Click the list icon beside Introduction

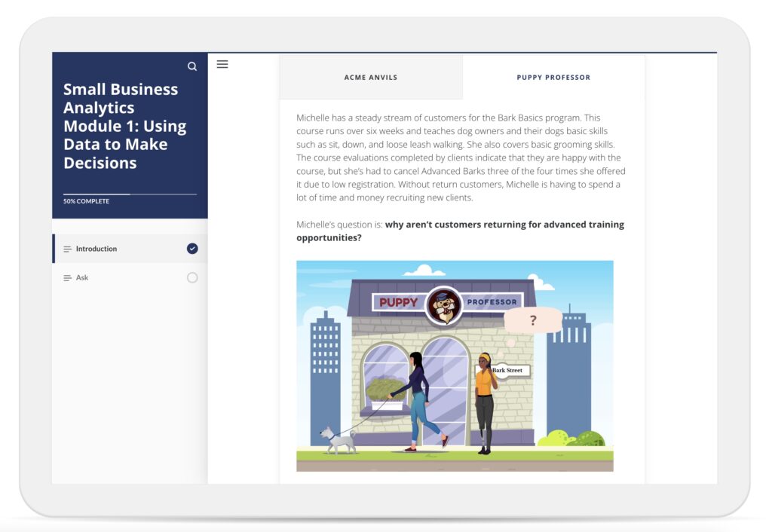click(x=68, y=249)
